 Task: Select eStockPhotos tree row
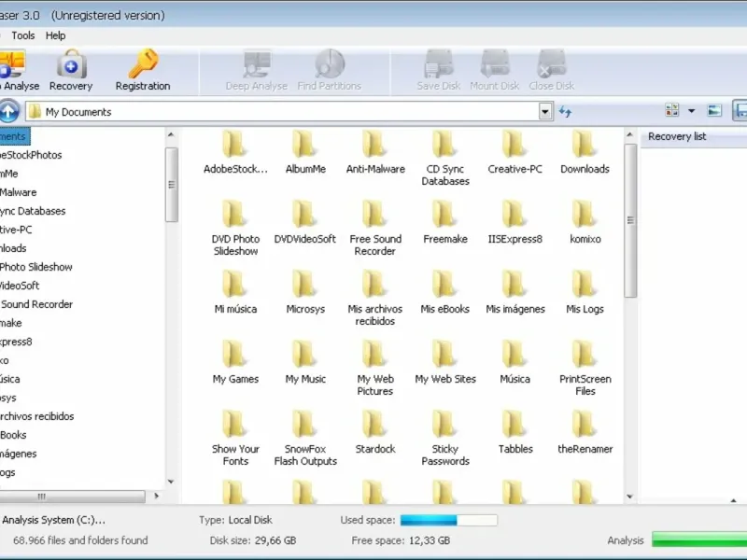click(x=31, y=155)
